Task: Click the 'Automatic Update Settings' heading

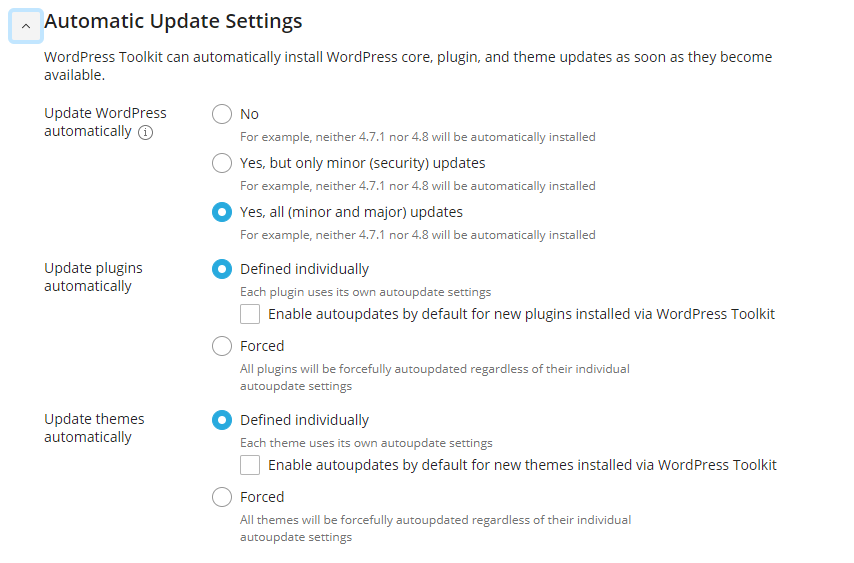Action: 173,21
